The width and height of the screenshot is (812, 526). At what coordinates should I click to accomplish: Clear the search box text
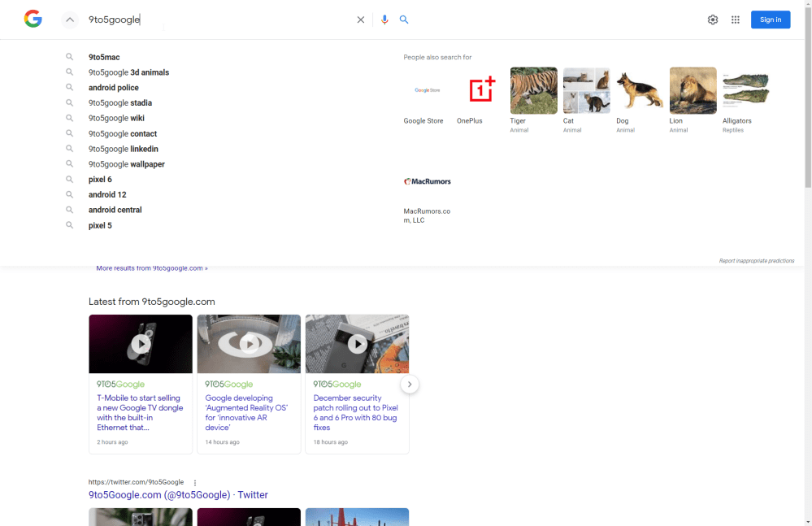pyautogui.click(x=361, y=20)
